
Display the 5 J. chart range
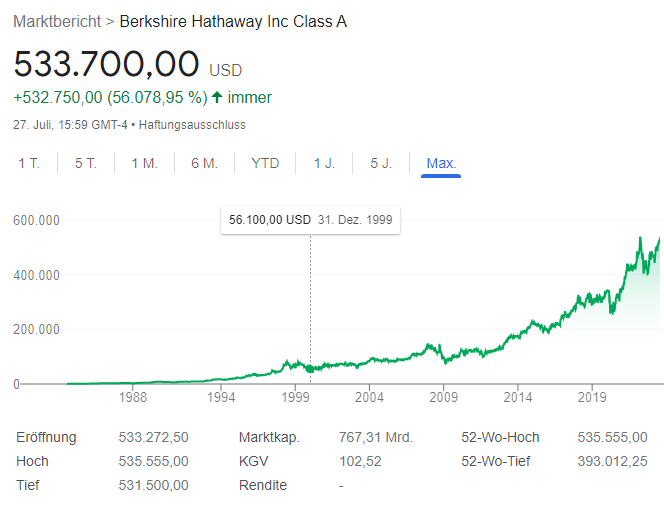pos(381,163)
